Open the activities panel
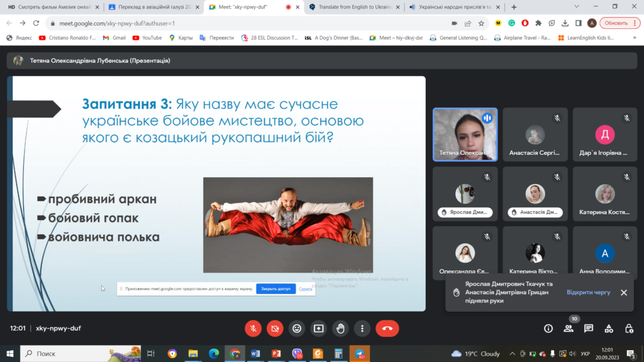Image resolution: width=644 pixels, height=362 pixels. pyautogui.click(x=609, y=328)
